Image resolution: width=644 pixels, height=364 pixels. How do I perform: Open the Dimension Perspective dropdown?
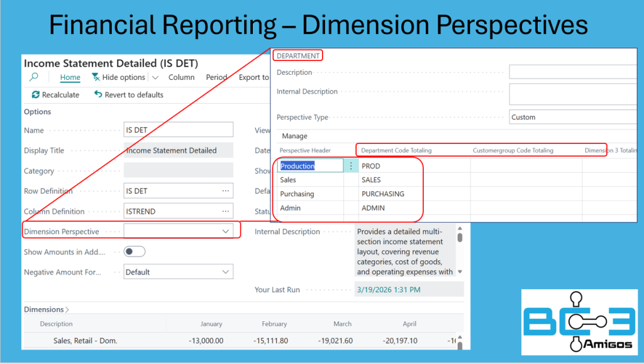(226, 232)
